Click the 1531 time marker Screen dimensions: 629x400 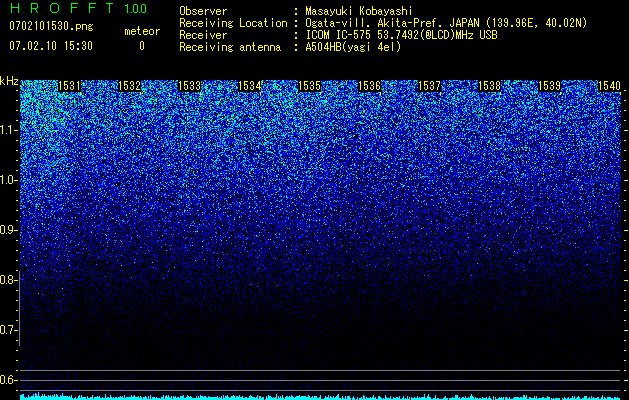pyautogui.click(x=69, y=86)
